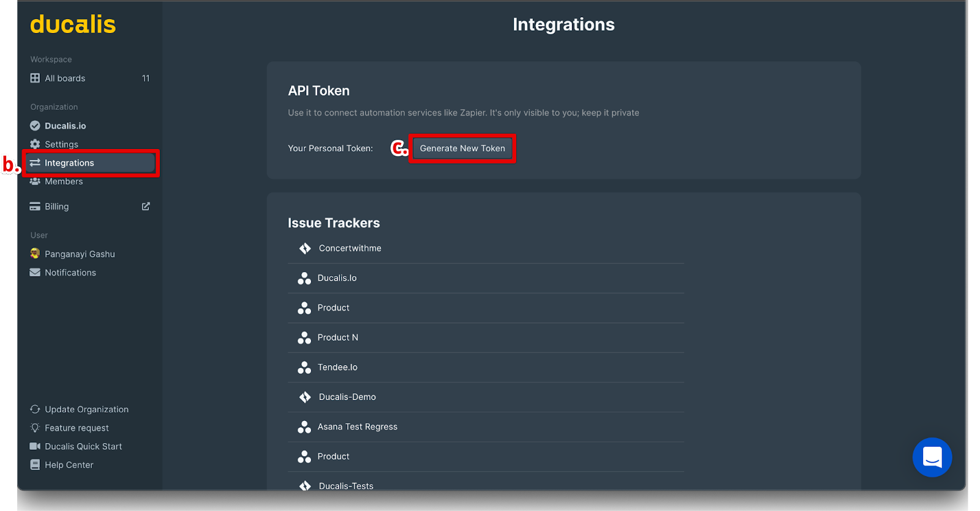Click the Billing external link icon
Screen dimensions: 980x511
pos(146,206)
